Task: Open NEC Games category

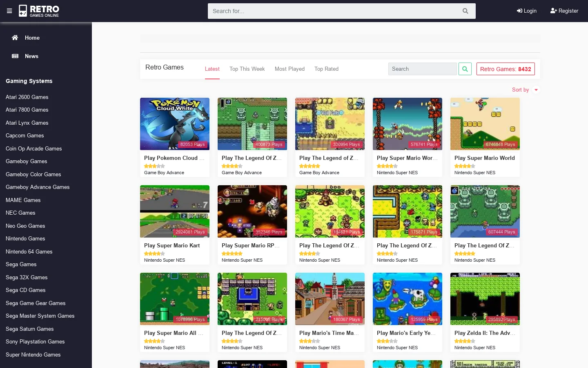Action: pyautogui.click(x=20, y=213)
